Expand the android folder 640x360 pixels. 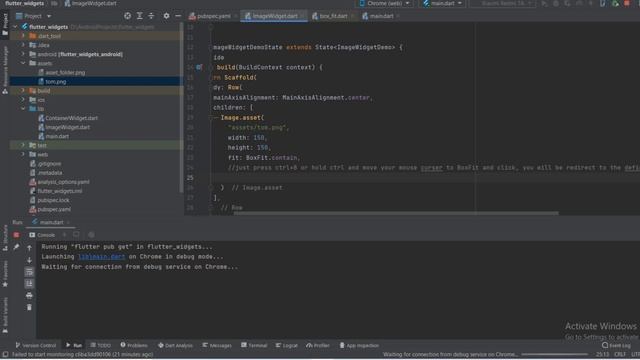(23, 54)
